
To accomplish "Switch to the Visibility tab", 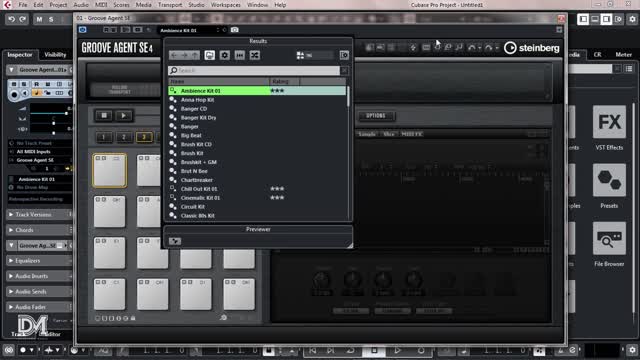I will tap(55, 55).
